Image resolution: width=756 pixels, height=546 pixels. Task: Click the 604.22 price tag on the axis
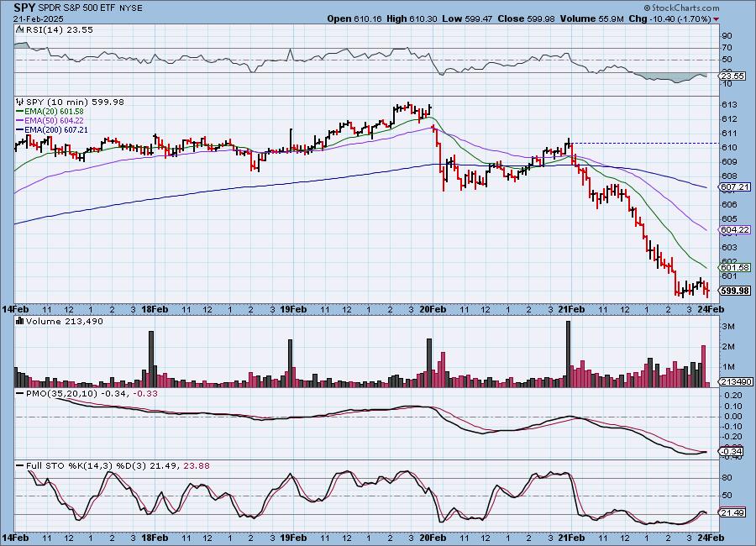coord(735,230)
